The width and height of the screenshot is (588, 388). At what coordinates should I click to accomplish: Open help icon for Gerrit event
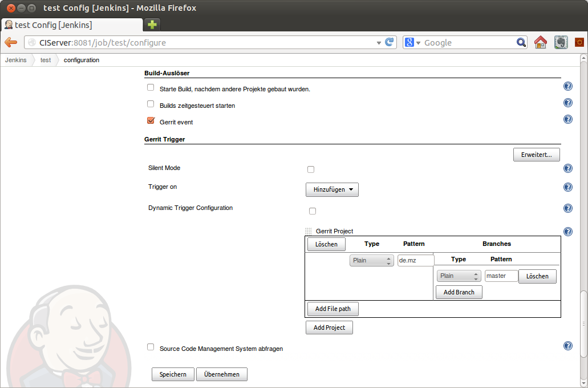[568, 119]
